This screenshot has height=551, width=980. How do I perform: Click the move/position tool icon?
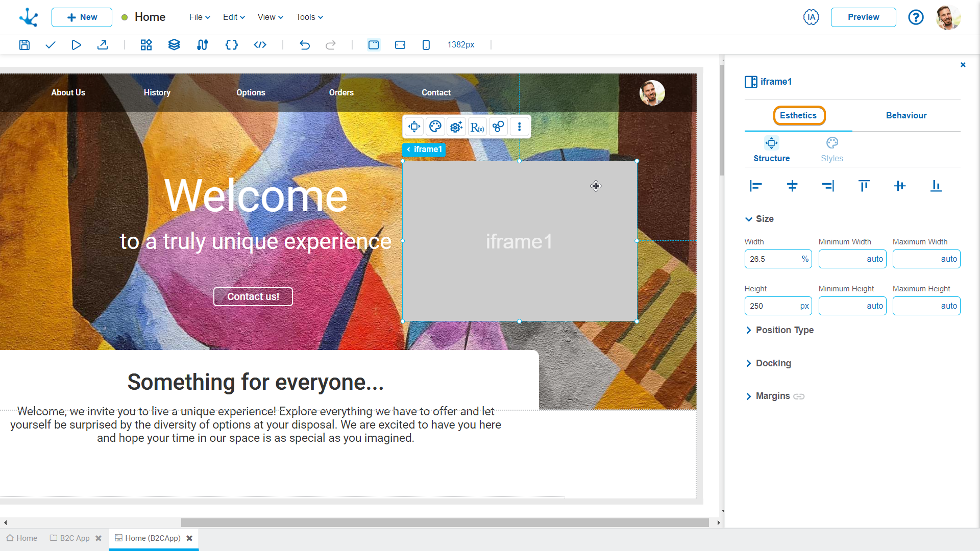(x=414, y=127)
